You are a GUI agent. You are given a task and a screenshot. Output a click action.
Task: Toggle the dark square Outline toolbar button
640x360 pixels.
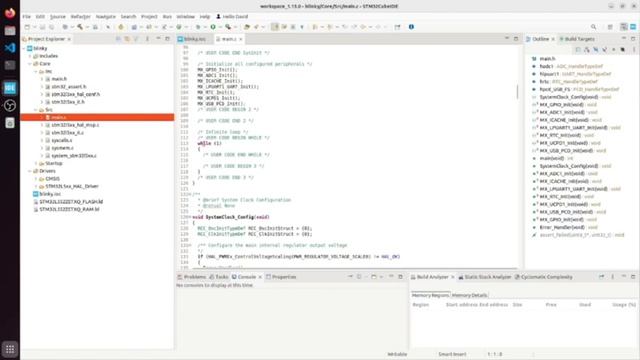click(623, 49)
